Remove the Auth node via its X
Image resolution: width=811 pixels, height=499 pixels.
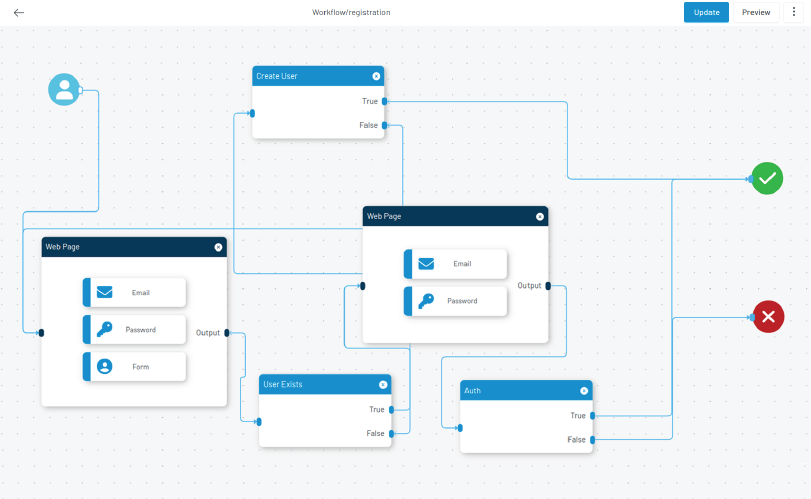point(584,391)
